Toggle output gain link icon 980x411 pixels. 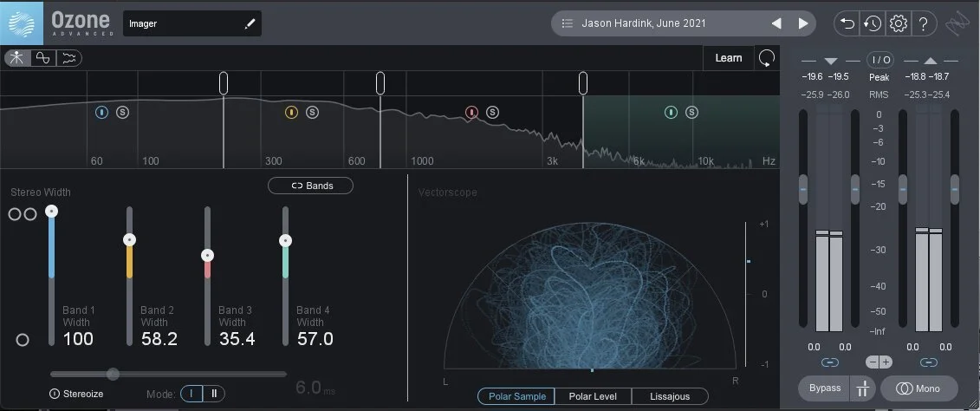click(929, 362)
